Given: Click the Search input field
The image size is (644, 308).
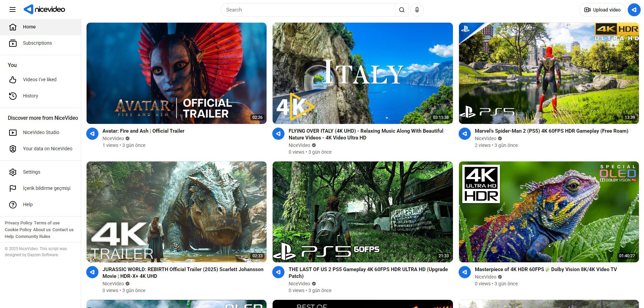Looking at the screenshot, I should tap(308, 10).
